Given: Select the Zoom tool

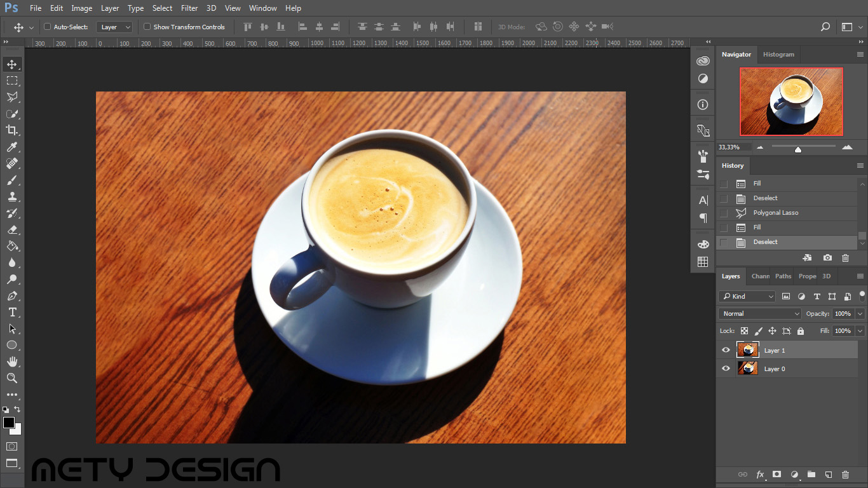Looking at the screenshot, I should [x=12, y=378].
